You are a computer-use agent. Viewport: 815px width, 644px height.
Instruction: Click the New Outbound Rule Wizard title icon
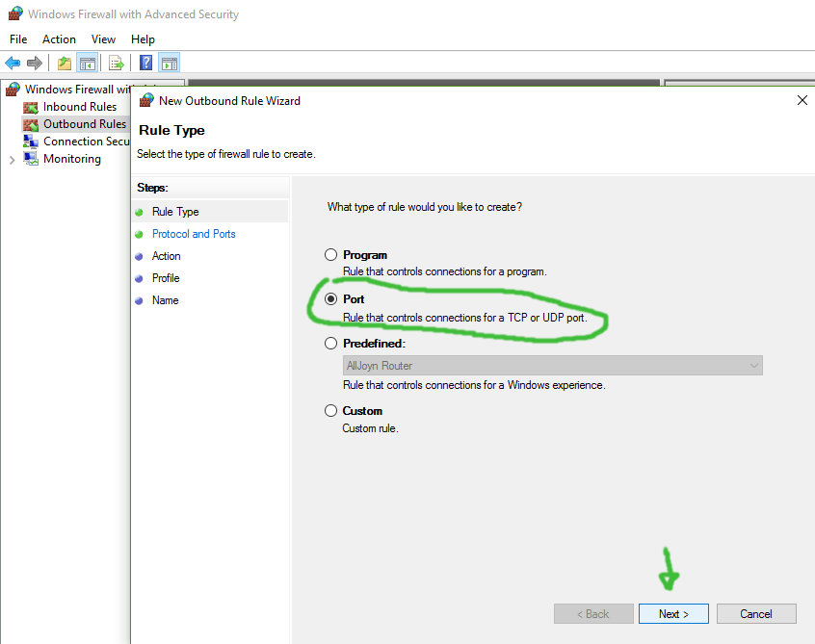pyautogui.click(x=147, y=100)
